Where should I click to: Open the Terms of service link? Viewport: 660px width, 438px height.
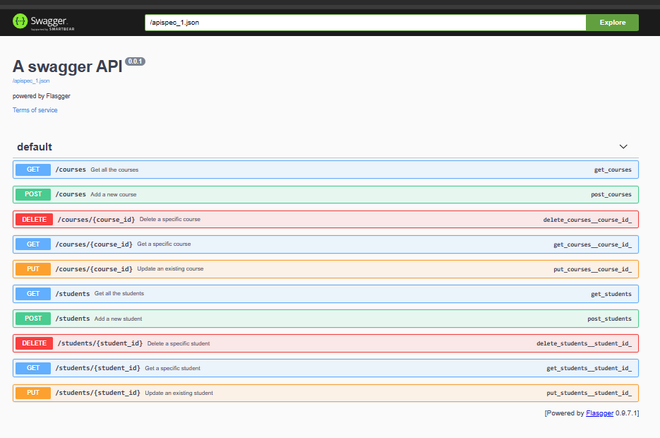(35, 110)
